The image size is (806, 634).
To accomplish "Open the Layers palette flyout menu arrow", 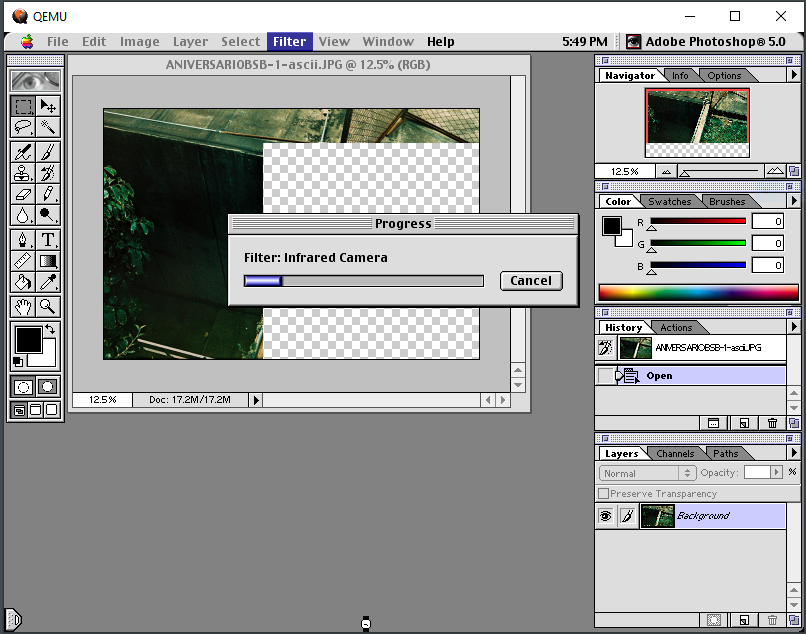I will pos(794,453).
